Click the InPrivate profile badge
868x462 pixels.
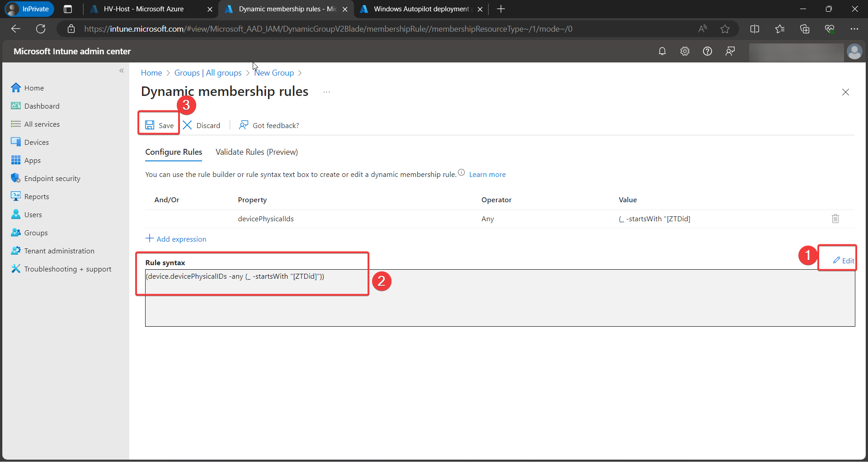(29, 9)
